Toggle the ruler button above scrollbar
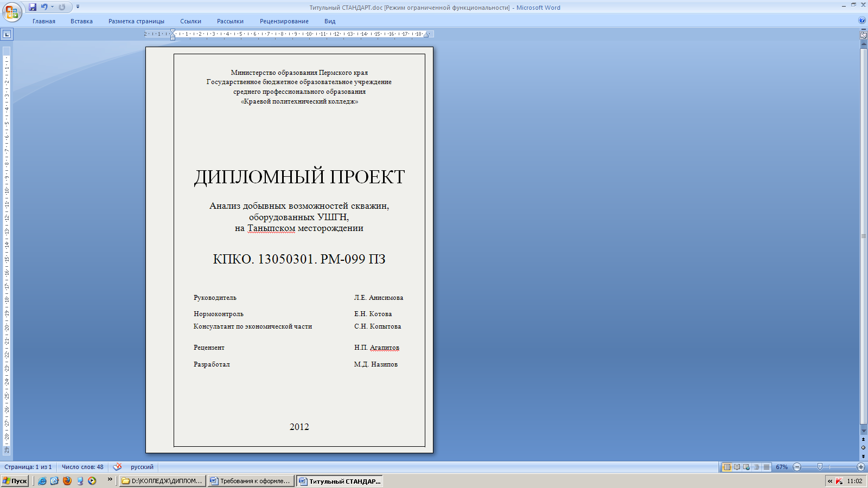868x488 pixels. click(x=863, y=35)
